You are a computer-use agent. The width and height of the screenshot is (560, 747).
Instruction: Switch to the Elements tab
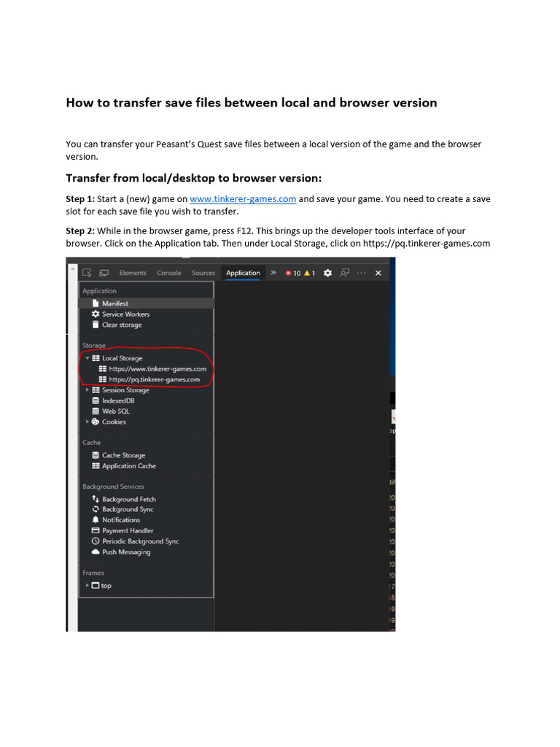point(133,273)
